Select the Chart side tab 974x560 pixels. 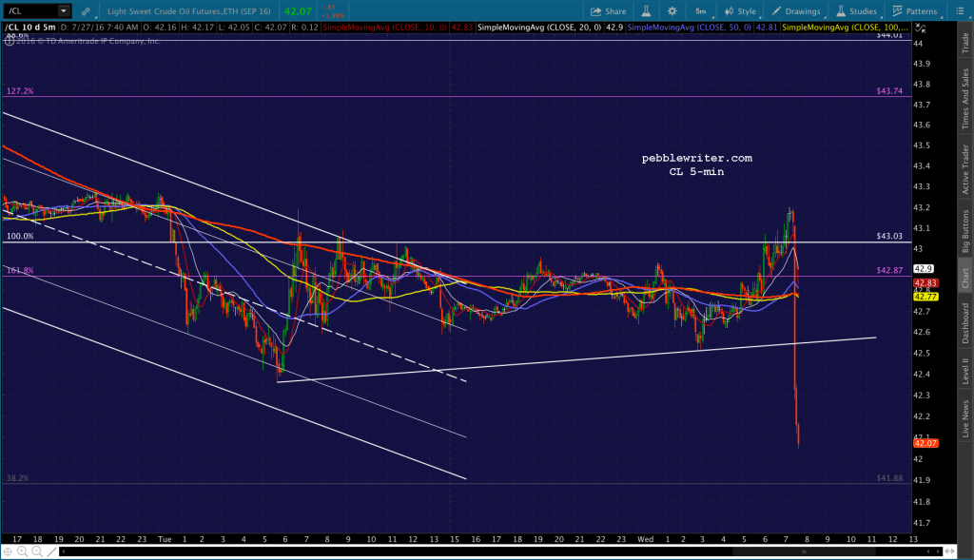965,278
